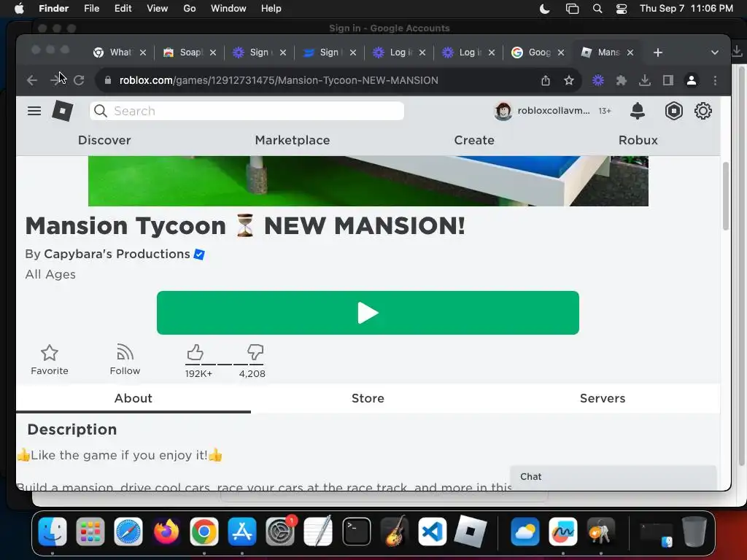Click the Favorite star icon

50,353
